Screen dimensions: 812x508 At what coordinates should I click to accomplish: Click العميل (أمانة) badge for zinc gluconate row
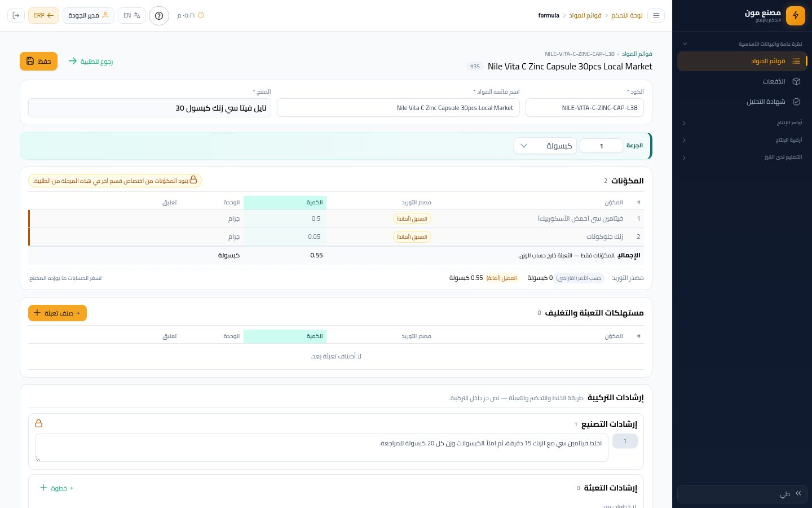tap(412, 237)
